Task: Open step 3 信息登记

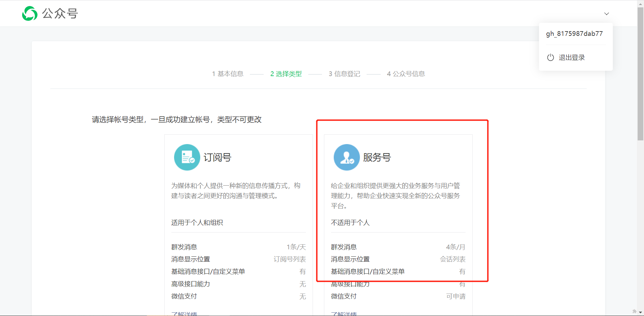Action: point(344,74)
